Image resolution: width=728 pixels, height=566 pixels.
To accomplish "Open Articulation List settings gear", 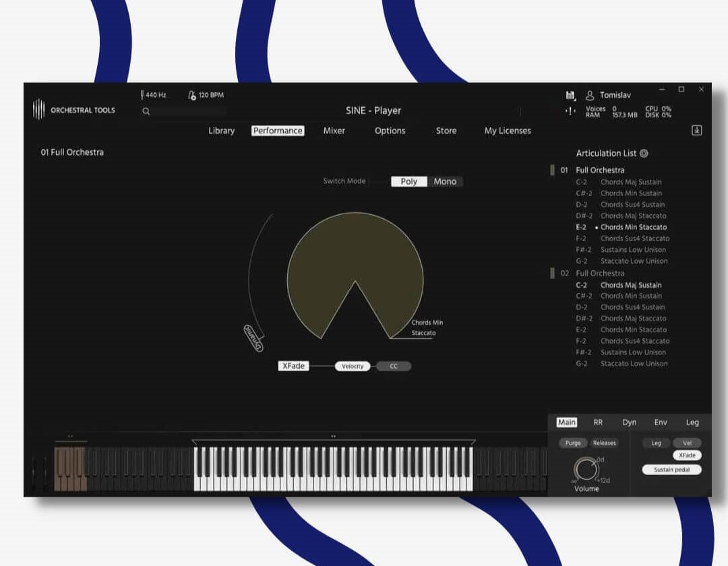I will 644,154.
